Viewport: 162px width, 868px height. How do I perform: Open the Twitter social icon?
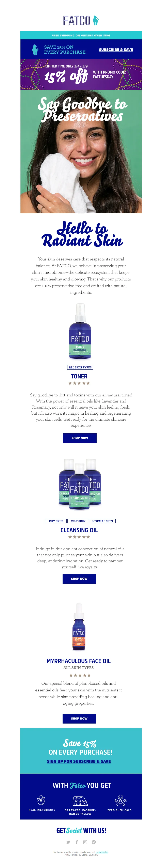coord(68,842)
